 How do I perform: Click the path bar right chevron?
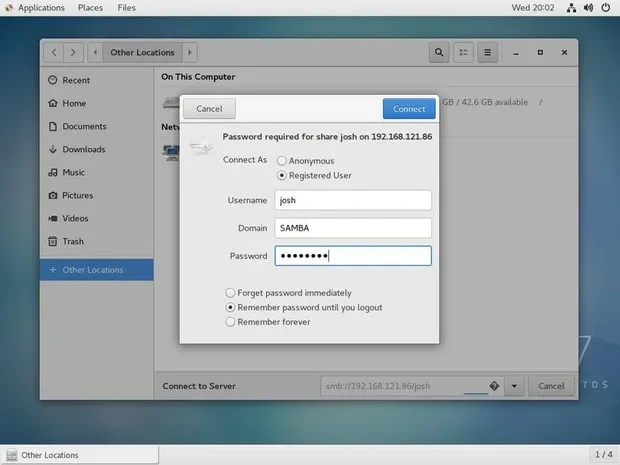coord(190,52)
